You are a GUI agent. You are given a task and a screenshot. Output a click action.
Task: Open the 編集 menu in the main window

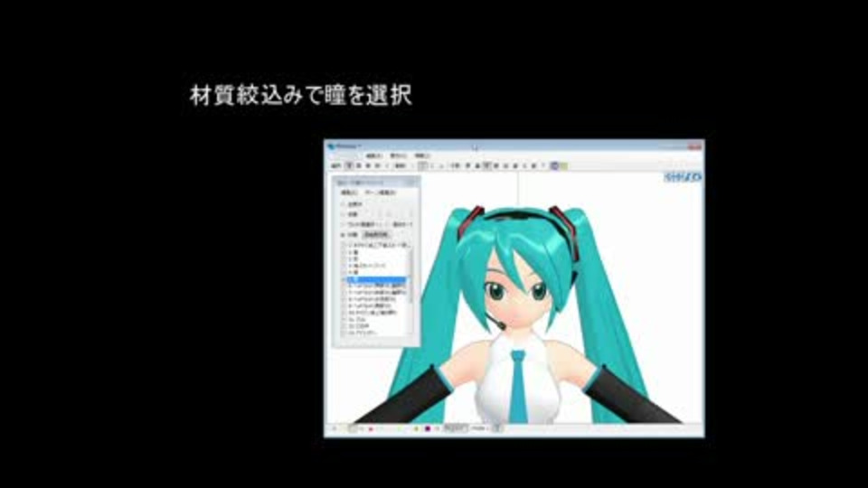point(373,156)
